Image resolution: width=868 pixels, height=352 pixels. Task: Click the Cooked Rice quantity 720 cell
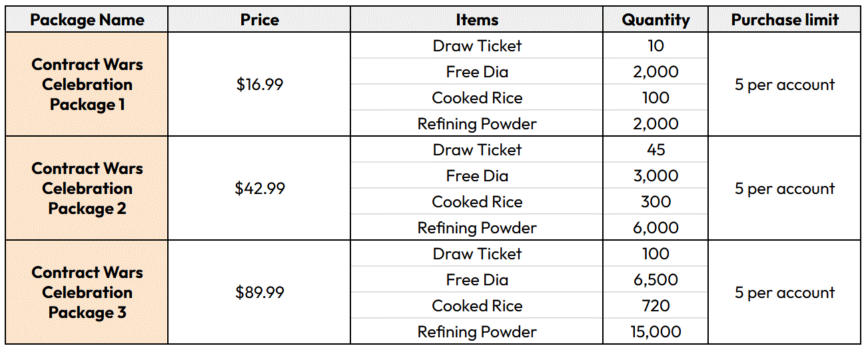coord(655,306)
